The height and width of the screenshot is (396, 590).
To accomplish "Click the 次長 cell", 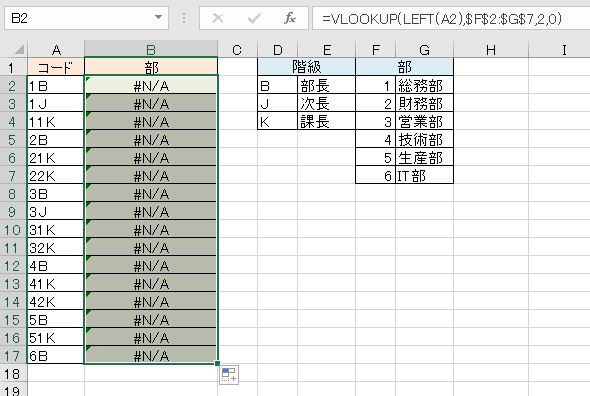I will pos(326,104).
